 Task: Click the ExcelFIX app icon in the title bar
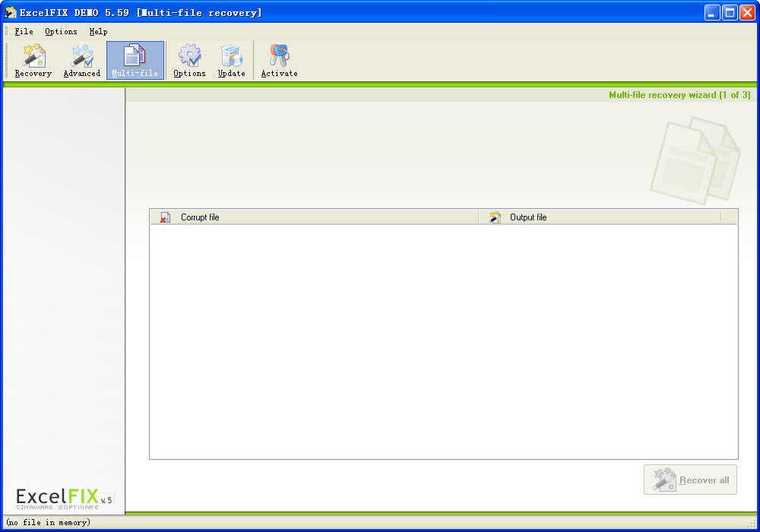coord(11,12)
